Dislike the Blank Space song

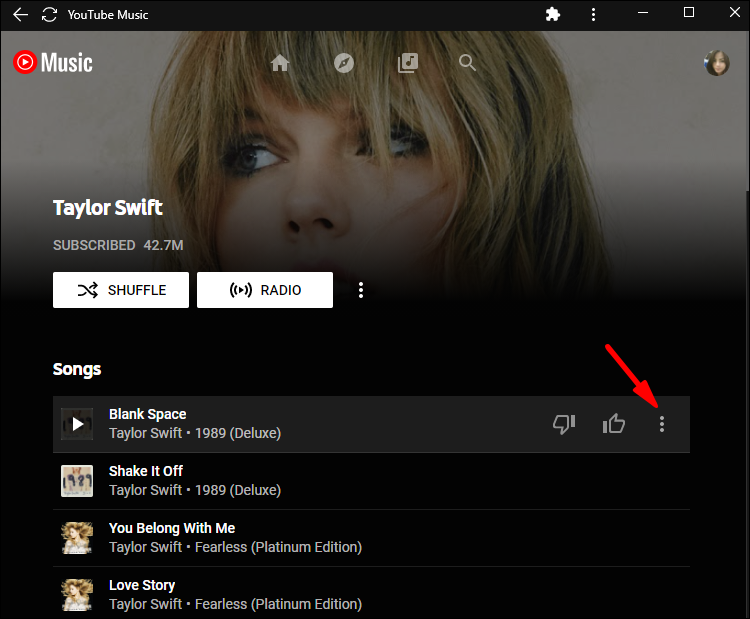(x=564, y=424)
